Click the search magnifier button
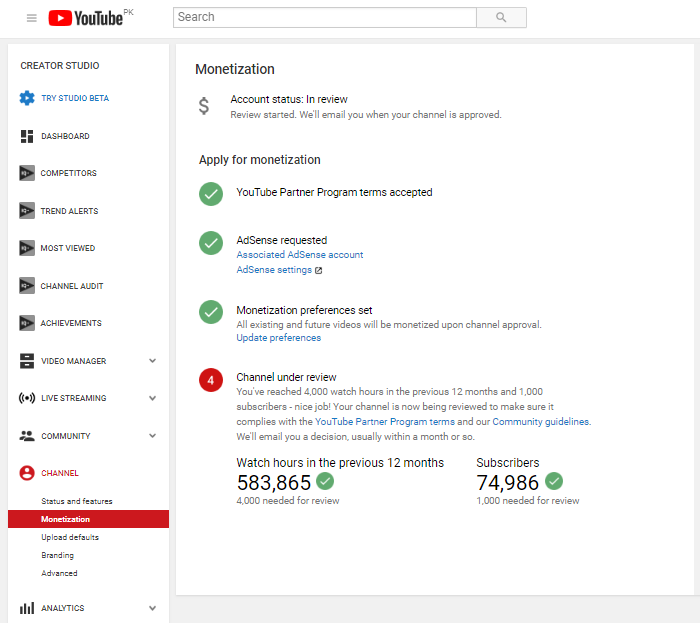Image resolution: width=700 pixels, height=623 pixels. (501, 17)
